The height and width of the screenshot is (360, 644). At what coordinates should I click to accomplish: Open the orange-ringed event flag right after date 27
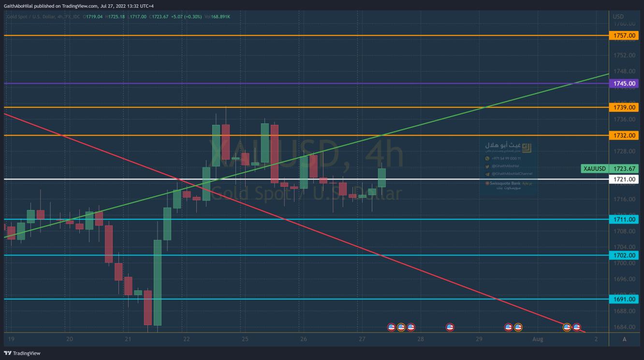pyautogui.click(x=401, y=328)
